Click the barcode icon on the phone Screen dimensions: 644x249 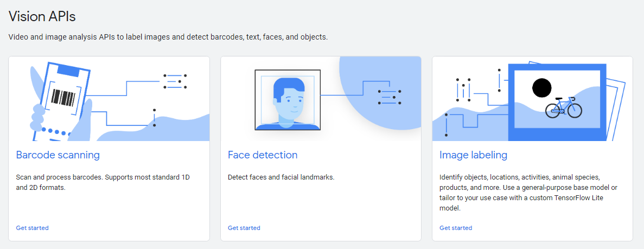click(x=63, y=98)
